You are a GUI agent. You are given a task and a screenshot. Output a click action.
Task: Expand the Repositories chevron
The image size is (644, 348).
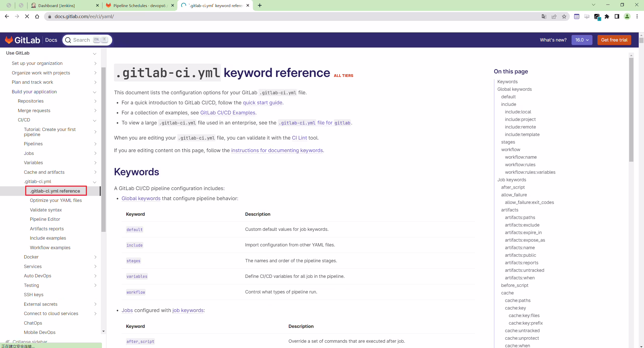[x=95, y=101]
